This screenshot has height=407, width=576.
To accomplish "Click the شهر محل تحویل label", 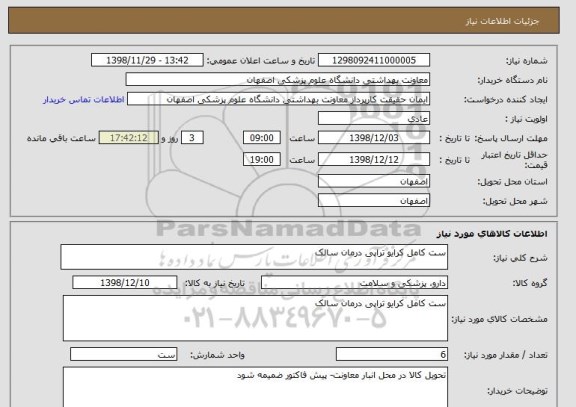I will click(515, 201).
